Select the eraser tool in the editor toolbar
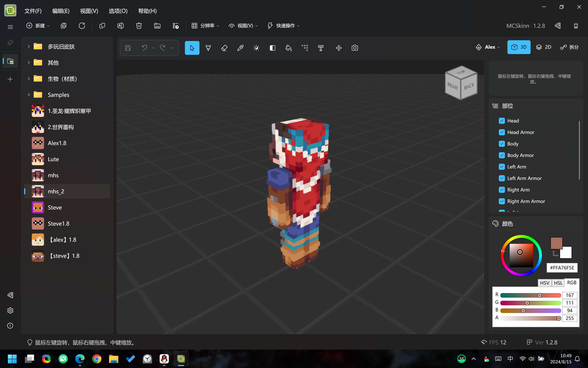Screen dimensions: 588x368 224,48
